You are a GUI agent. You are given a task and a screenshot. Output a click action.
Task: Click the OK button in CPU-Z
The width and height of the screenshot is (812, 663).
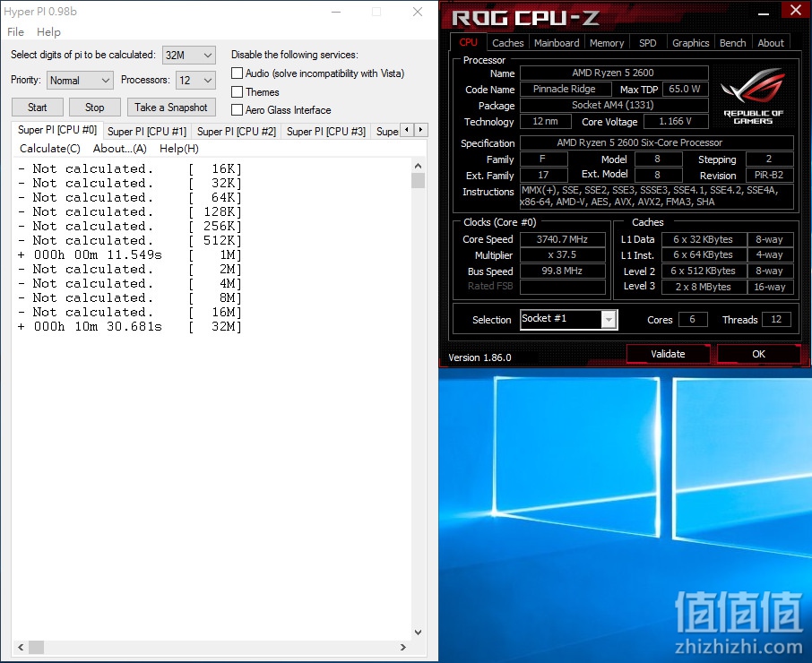pos(758,354)
